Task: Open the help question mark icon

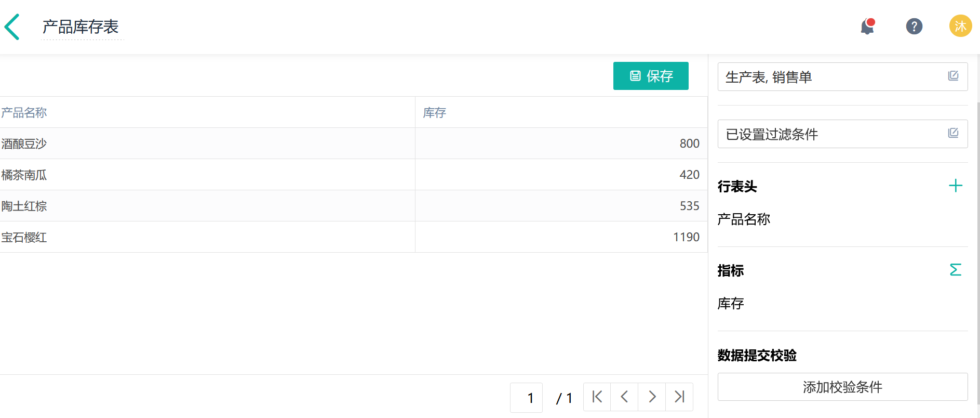Action: [914, 26]
